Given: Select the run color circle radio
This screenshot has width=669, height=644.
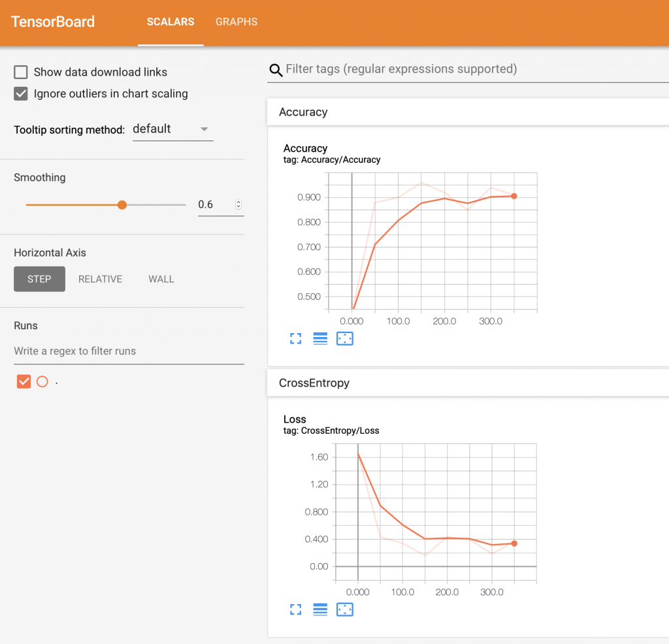Looking at the screenshot, I should [42, 381].
